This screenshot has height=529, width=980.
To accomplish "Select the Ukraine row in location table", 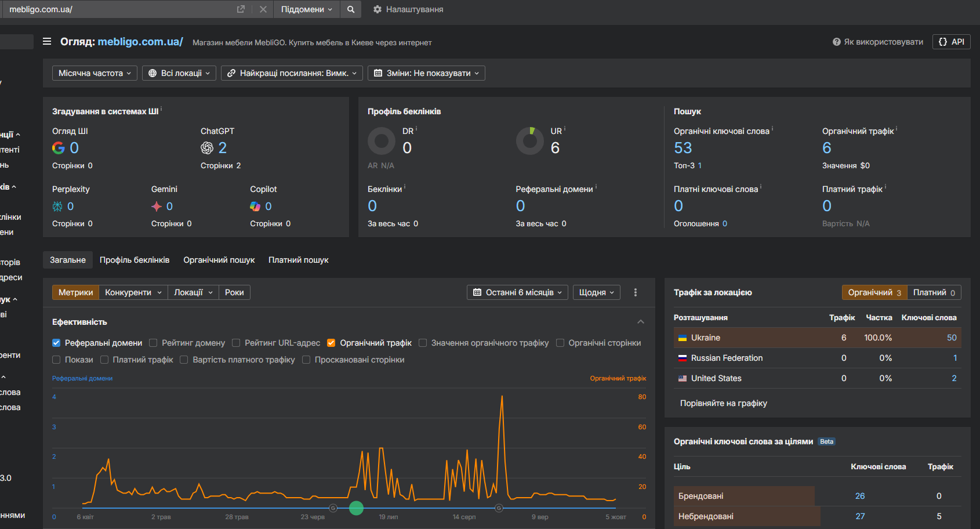I will point(706,338).
